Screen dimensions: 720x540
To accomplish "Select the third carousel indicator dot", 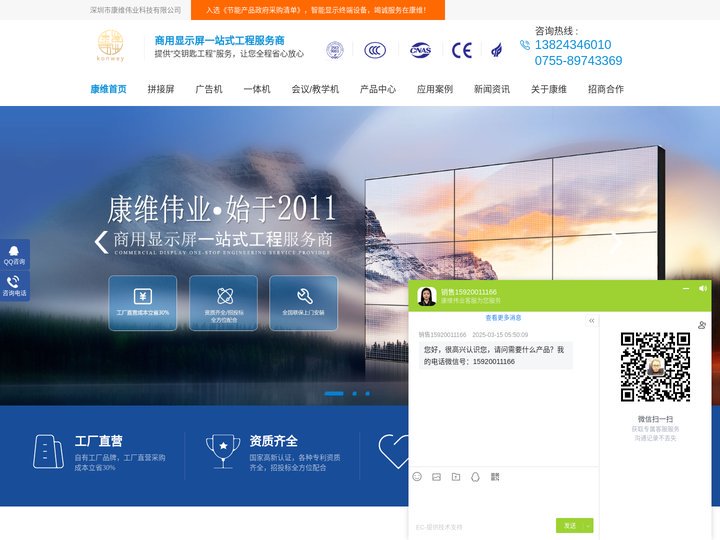I will 367,394.
